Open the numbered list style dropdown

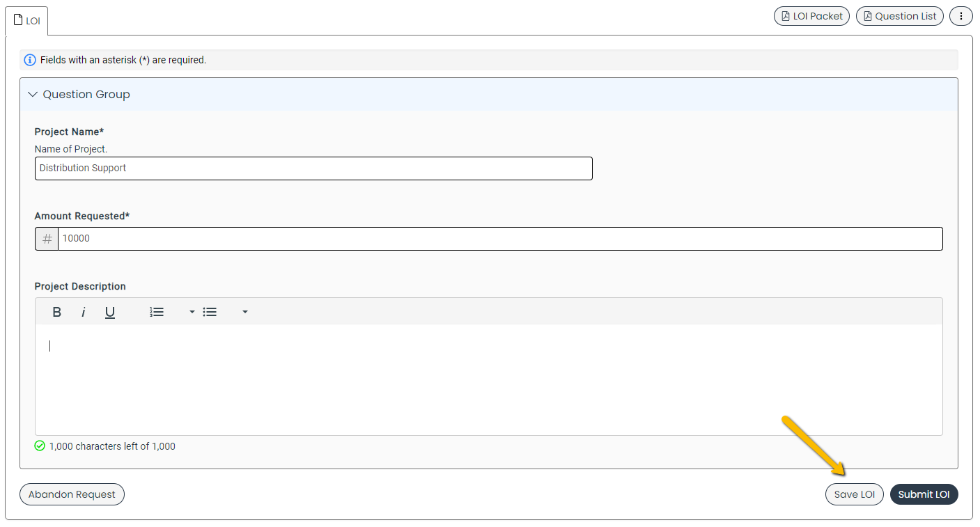pos(191,312)
